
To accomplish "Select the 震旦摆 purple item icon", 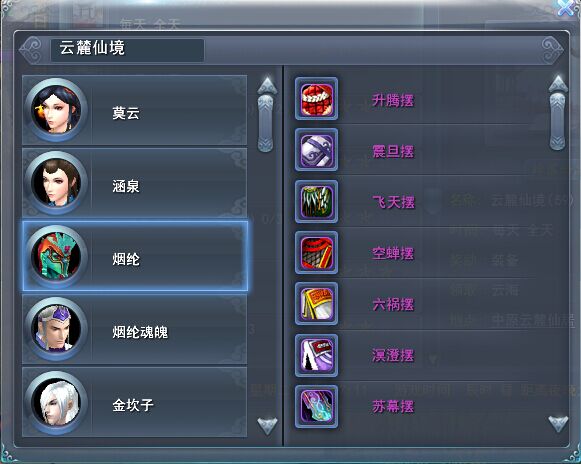I will (x=316, y=150).
